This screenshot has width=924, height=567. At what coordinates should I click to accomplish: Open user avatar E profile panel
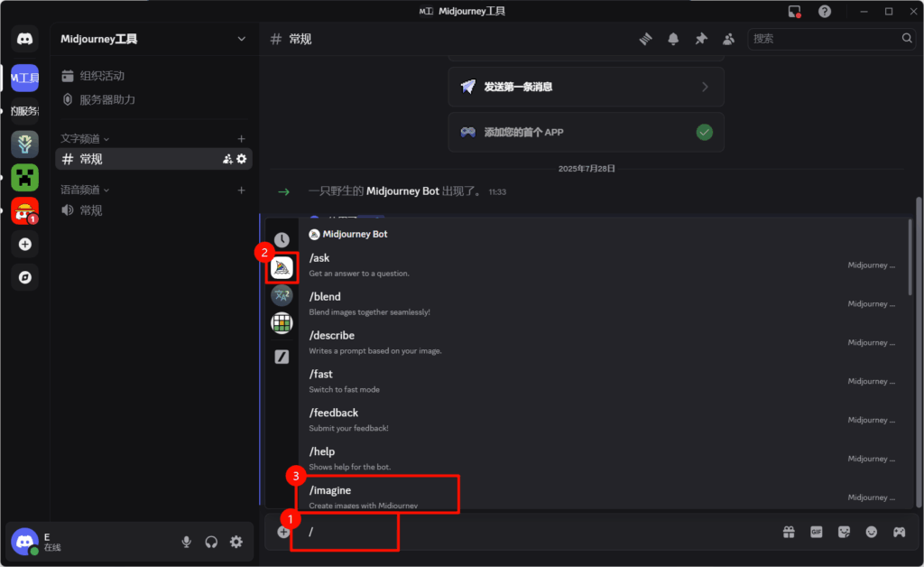pyautogui.click(x=24, y=542)
